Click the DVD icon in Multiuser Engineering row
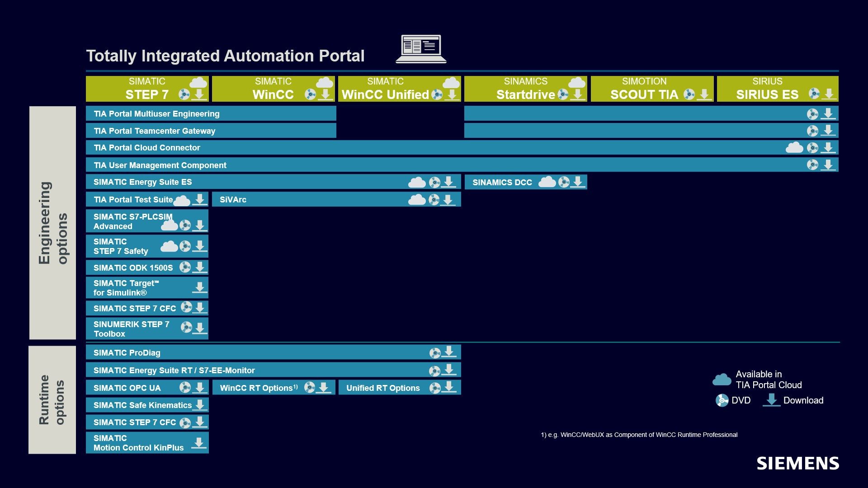The height and width of the screenshot is (488, 868). coord(812,114)
